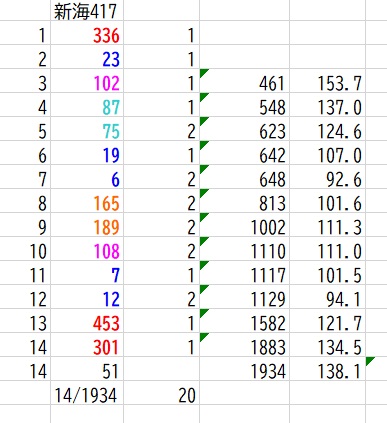
Task: Click the red cell showing 336
Action: (87, 35)
